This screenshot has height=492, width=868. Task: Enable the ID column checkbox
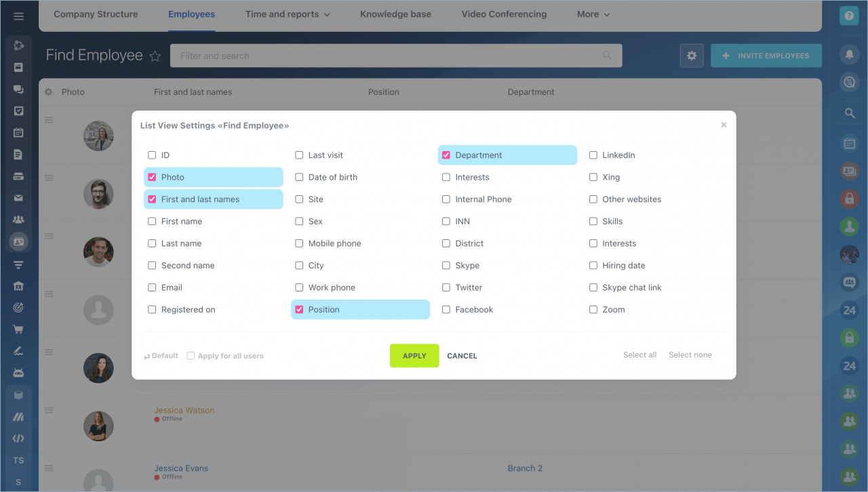152,155
